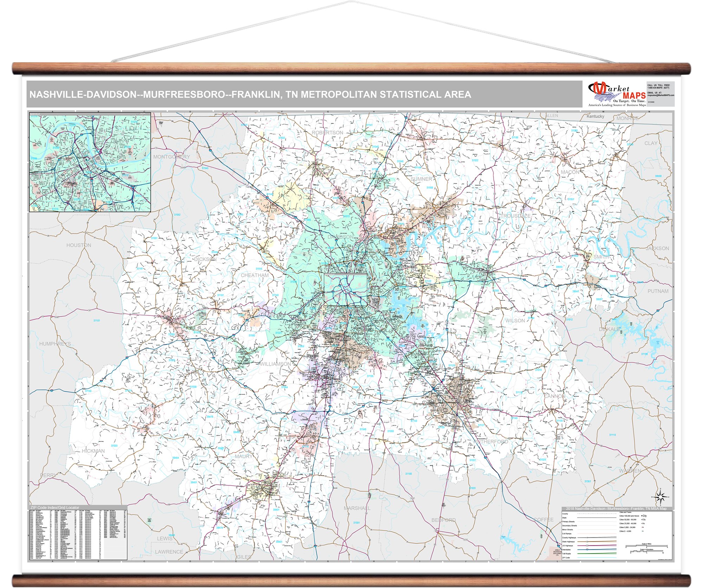Click the downtown Nashville inset map

(90, 162)
